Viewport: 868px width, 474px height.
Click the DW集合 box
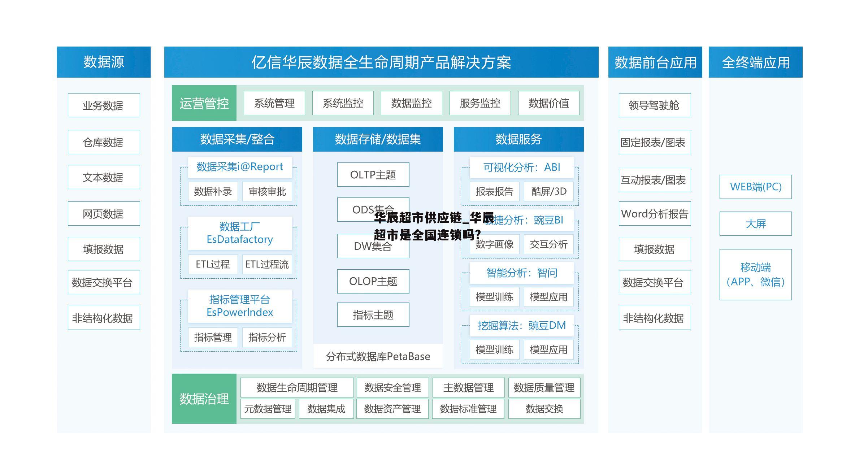click(373, 246)
